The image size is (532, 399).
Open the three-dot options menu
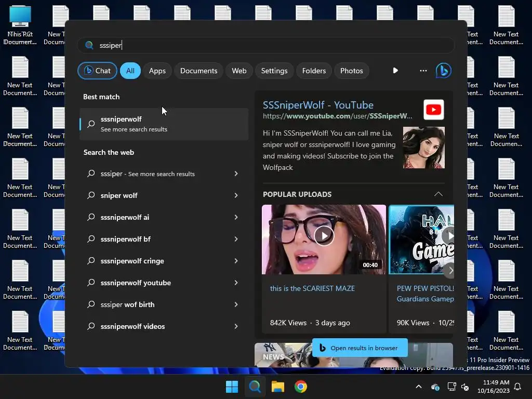click(x=423, y=71)
